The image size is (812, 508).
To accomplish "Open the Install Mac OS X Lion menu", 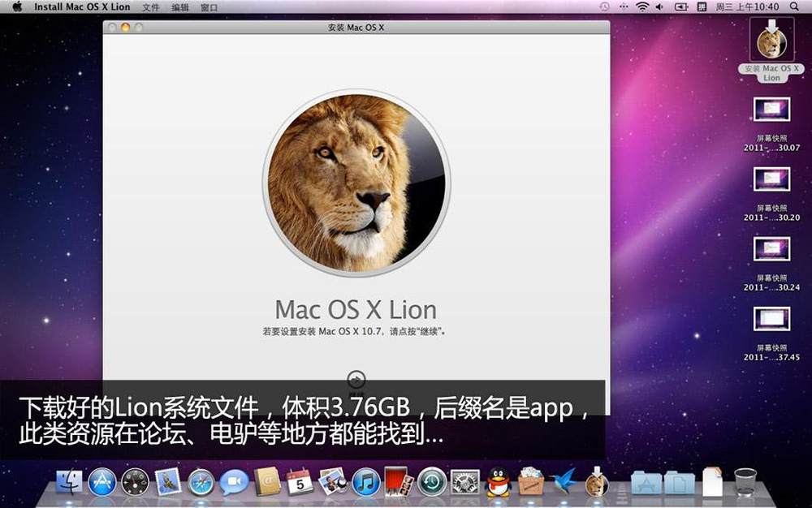I will pyautogui.click(x=82, y=6).
